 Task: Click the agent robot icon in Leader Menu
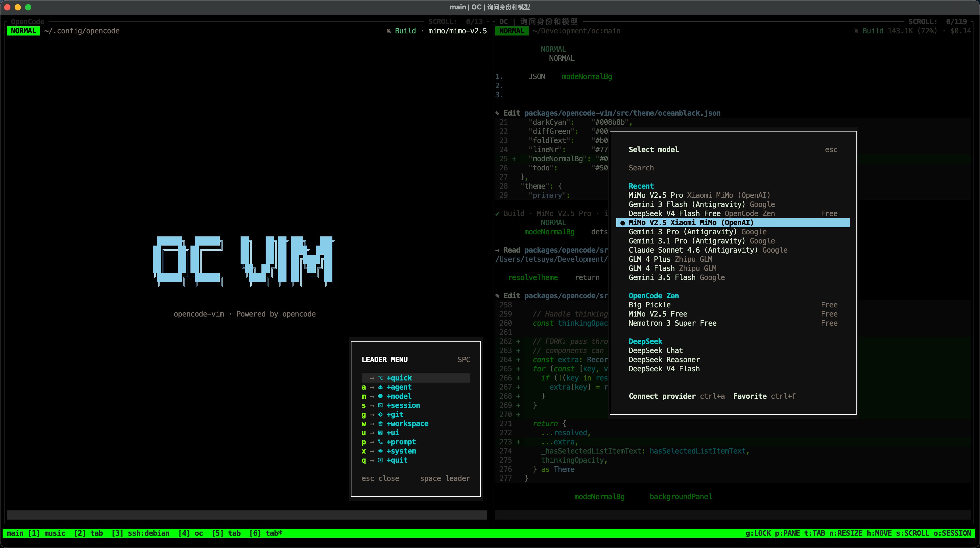[380, 387]
